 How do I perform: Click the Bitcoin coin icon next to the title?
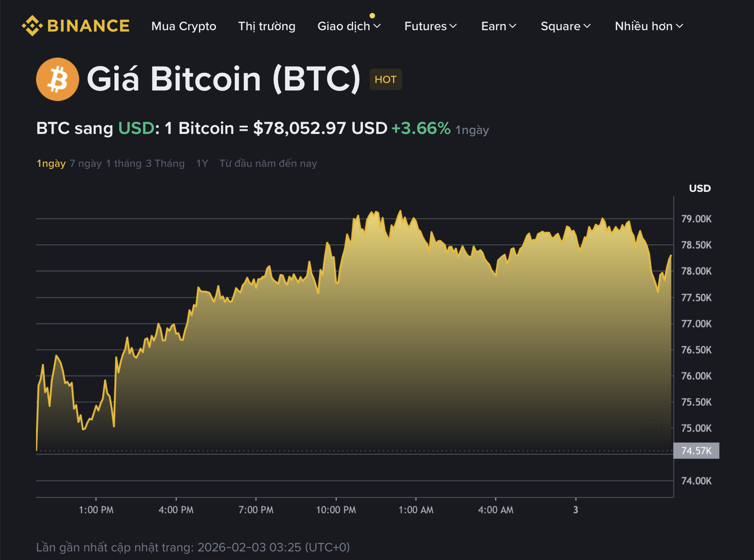(x=57, y=79)
